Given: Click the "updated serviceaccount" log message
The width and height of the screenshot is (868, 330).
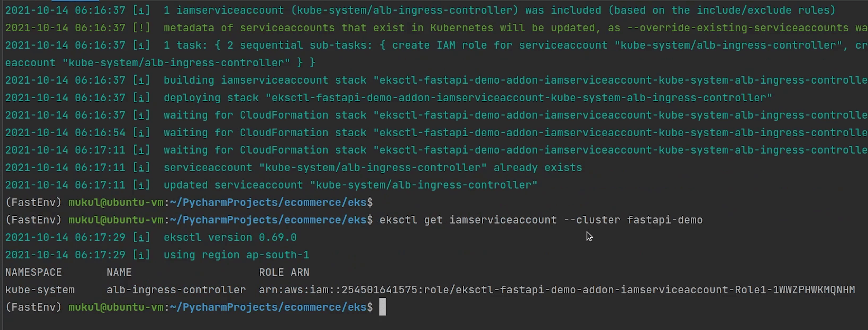Looking at the screenshot, I should coord(350,185).
